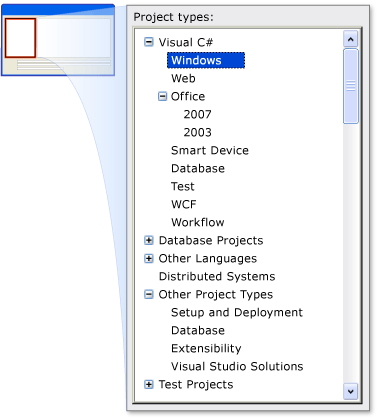Click the scrollbar up arrow
This screenshot has height=420, width=379.
click(x=350, y=39)
